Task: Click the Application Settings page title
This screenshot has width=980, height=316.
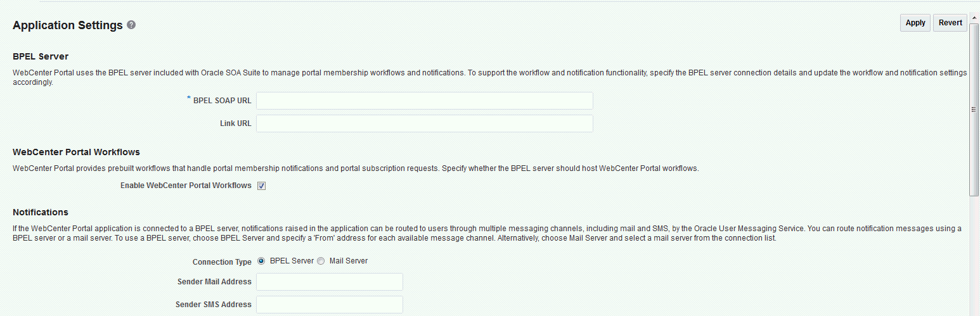Action: (67, 25)
